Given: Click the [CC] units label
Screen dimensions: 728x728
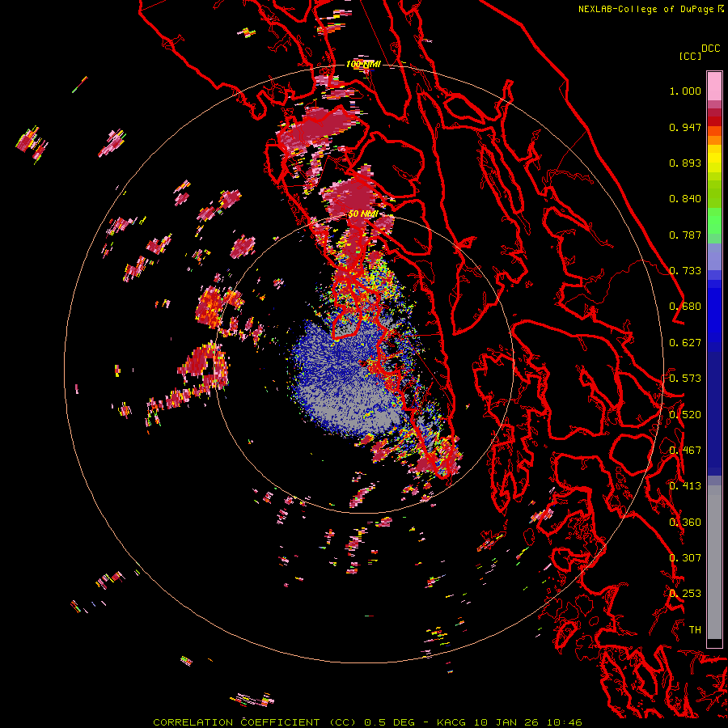Looking at the screenshot, I should click(690, 56).
